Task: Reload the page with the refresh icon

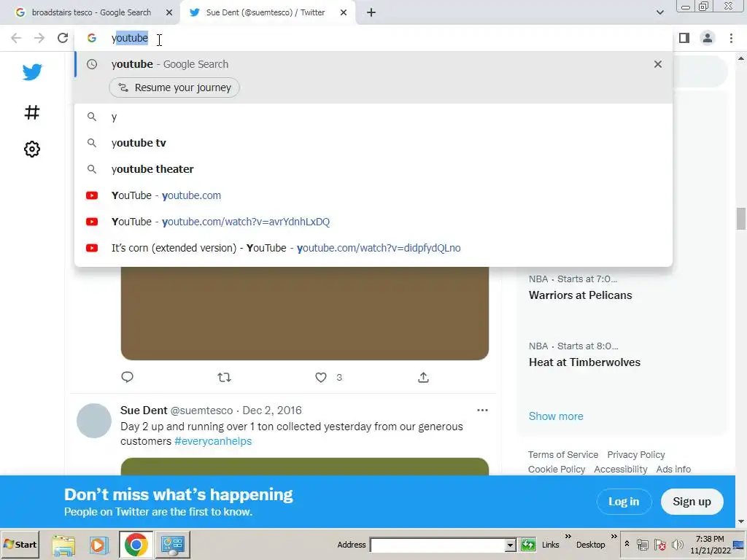Action: point(63,38)
